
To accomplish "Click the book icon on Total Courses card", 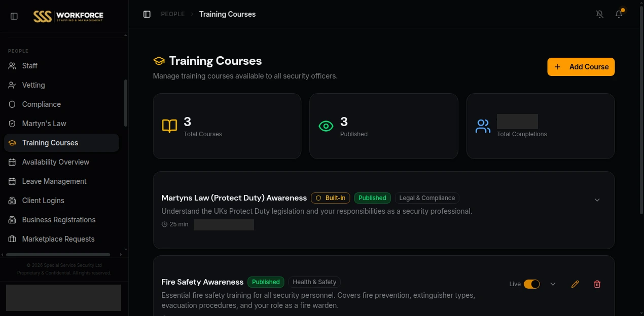I will pyautogui.click(x=169, y=126).
